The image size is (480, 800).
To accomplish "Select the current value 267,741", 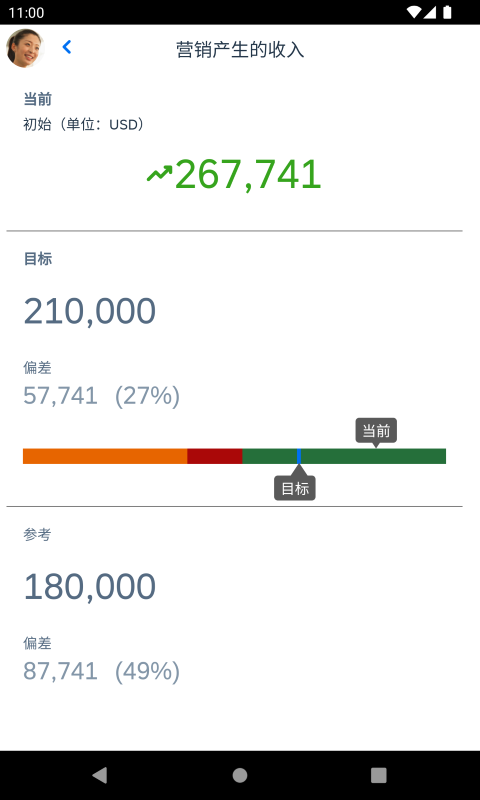I will (x=248, y=174).
